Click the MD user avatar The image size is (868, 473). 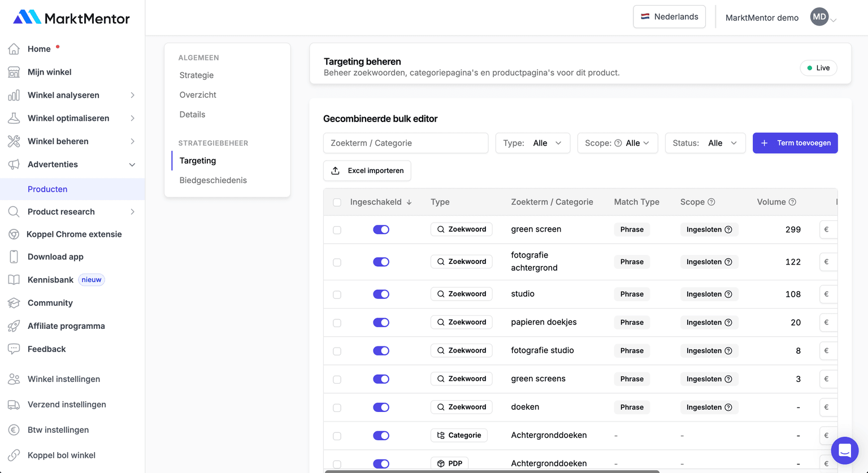(x=819, y=17)
